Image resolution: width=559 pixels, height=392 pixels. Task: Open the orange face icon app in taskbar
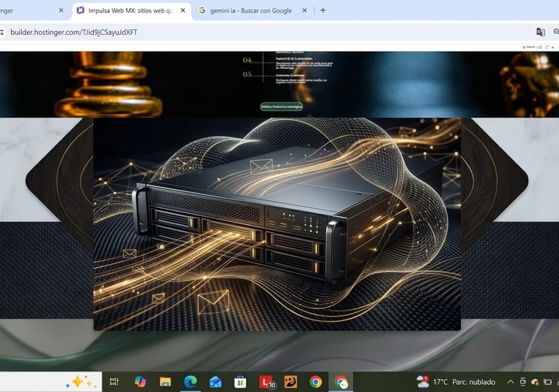(x=290, y=382)
